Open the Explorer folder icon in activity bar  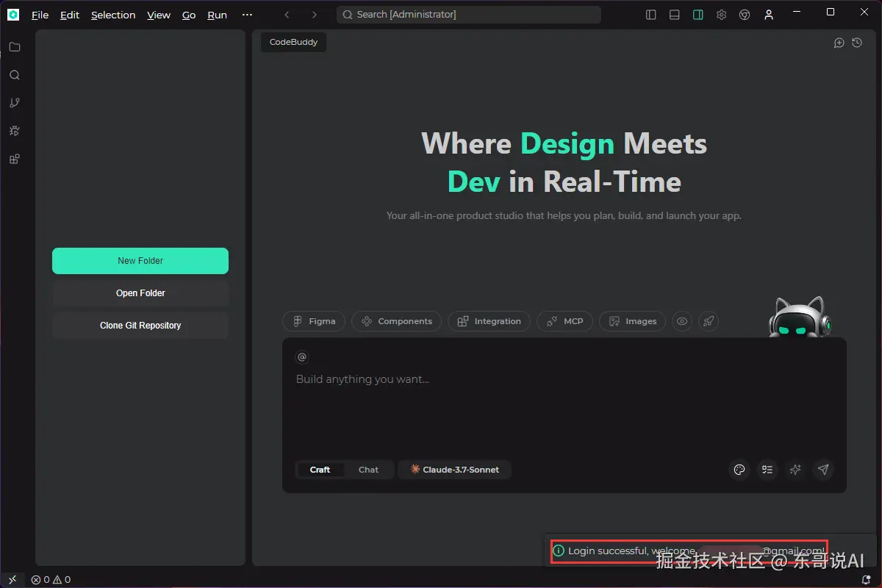(14, 47)
